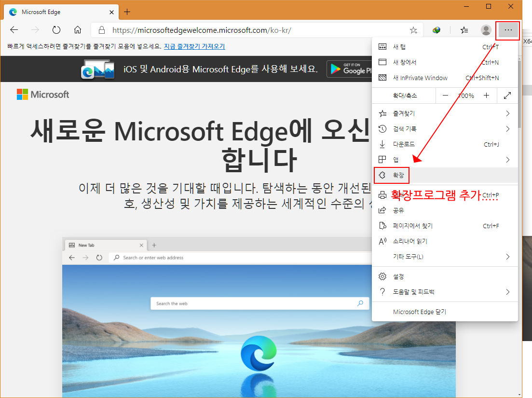Click the 검색 기록 history clock icon
The width and height of the screenshot is (532, 398).
382,129
